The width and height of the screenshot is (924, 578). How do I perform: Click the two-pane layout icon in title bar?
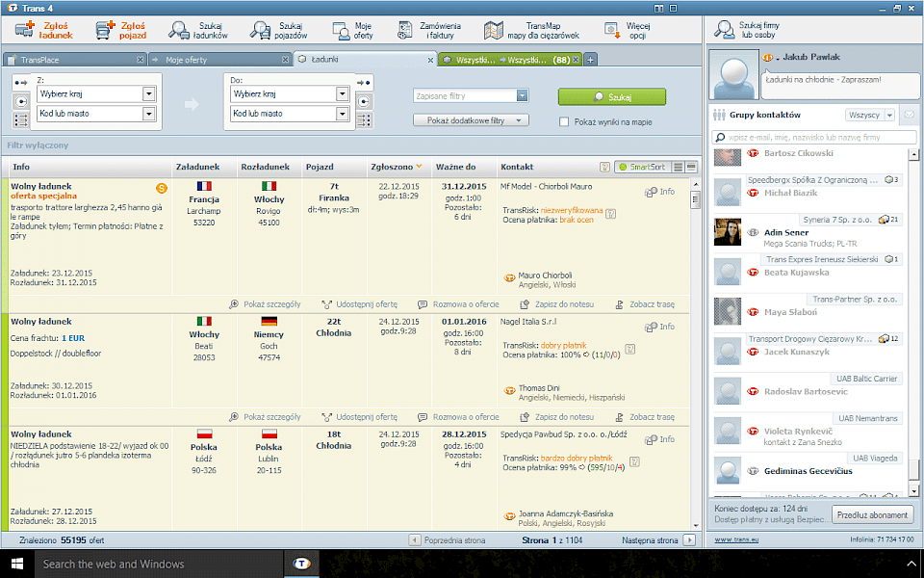click(x=658, y=9)
